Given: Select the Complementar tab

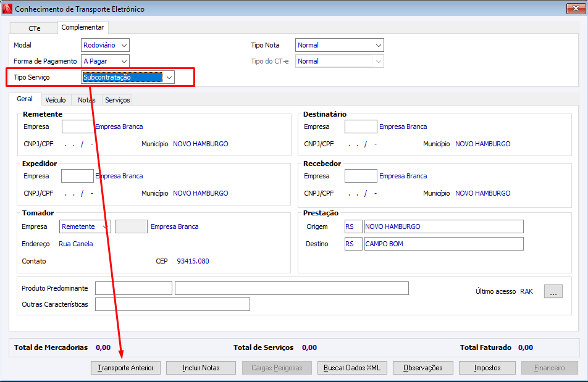Looking at the screenshot, I should point(83,27).
